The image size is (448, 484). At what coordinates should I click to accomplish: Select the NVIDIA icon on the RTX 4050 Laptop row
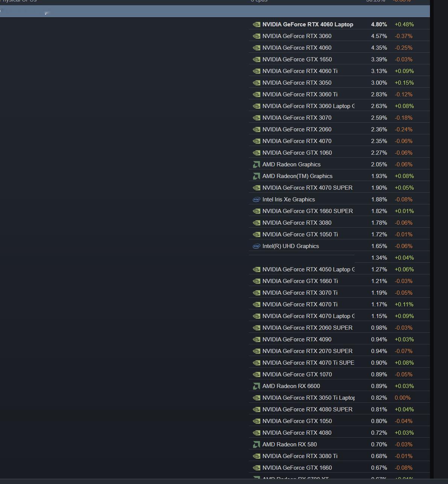[257, 269]
